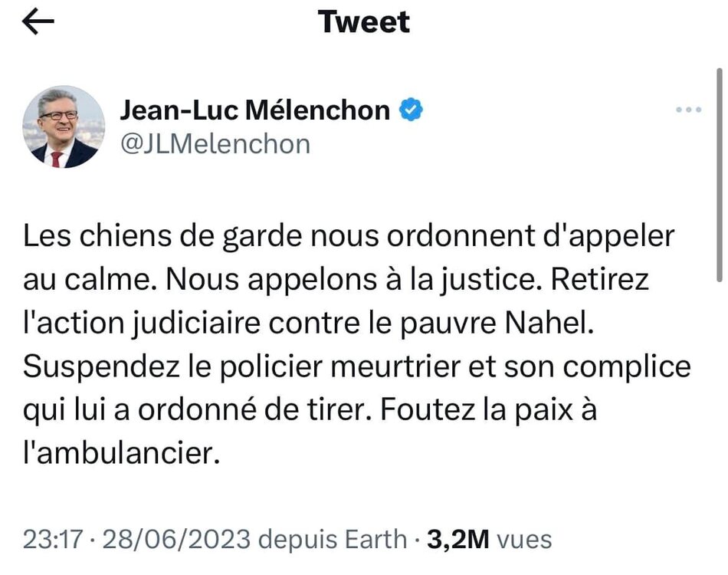Click the line starting "Suspendez le policier"
Viewport: 728px width, 575px height.
click(x=356, y=366)
